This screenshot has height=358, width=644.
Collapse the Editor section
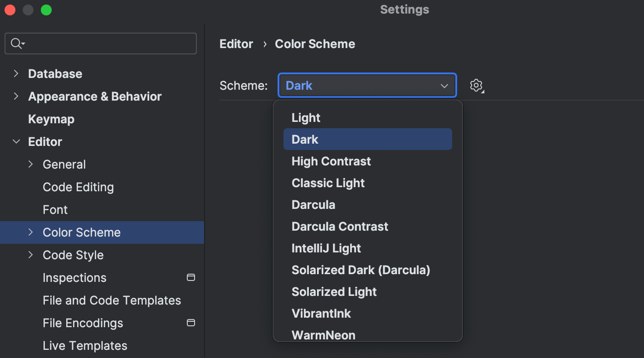tap(16, 141)
